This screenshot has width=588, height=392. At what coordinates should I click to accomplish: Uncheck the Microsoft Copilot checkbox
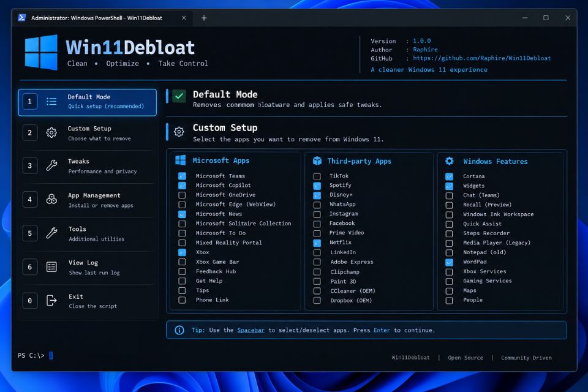click(x=182, y=186)
